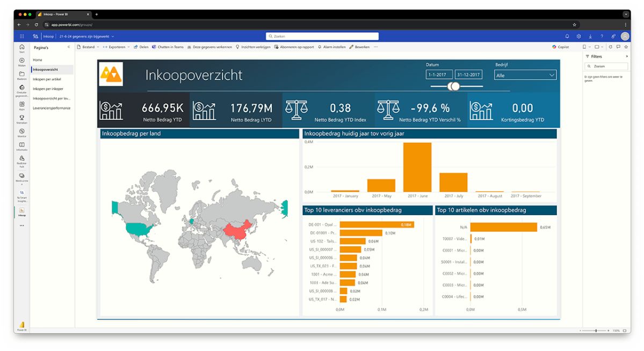
Task: Open the Monitor icon in left sidebar
Action: 22,132
